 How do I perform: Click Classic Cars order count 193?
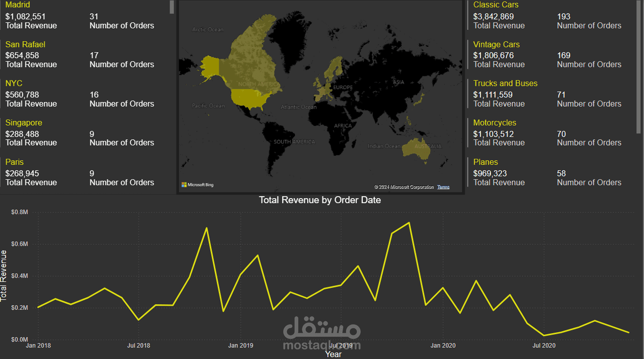click(x=563, y=16)
